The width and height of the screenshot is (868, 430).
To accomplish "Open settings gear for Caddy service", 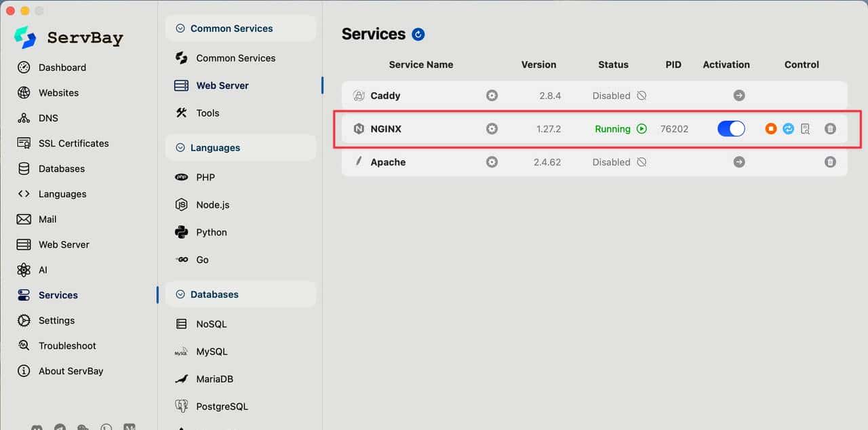I will pos(492,96).
